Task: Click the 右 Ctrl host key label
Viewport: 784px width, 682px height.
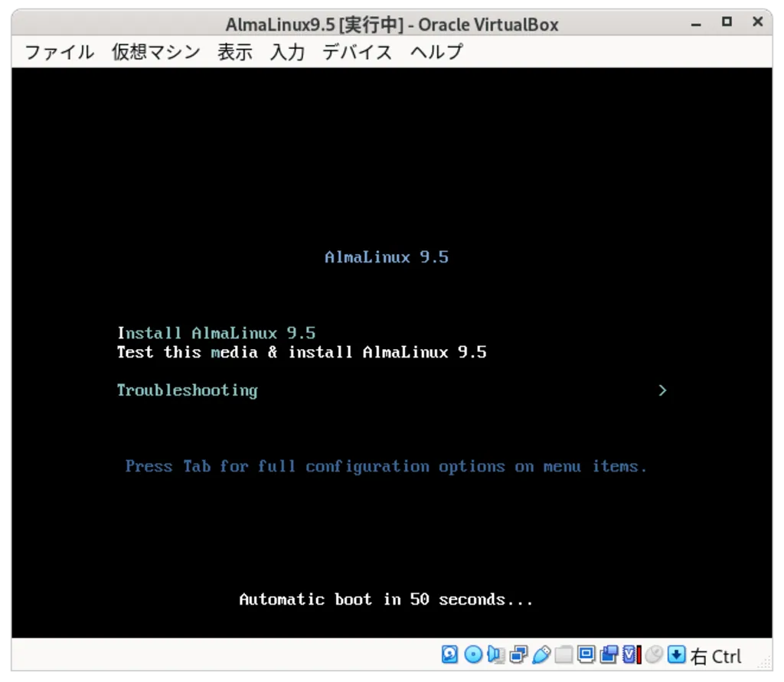Action: (x=716, y=656)
